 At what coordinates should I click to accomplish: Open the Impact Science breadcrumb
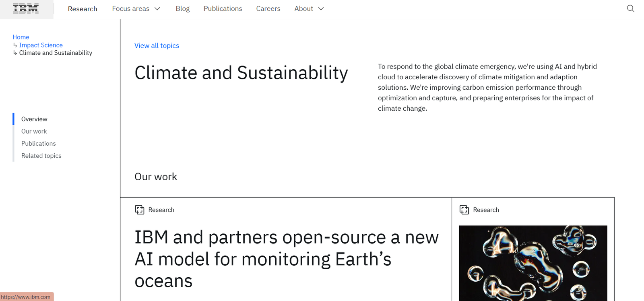[x=41, y=45]
